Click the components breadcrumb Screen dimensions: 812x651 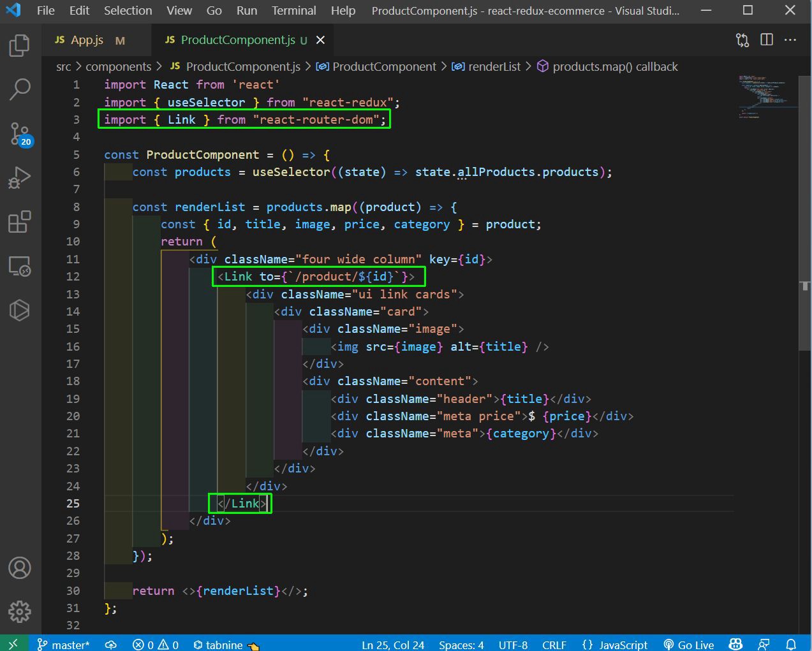point(119,67)
